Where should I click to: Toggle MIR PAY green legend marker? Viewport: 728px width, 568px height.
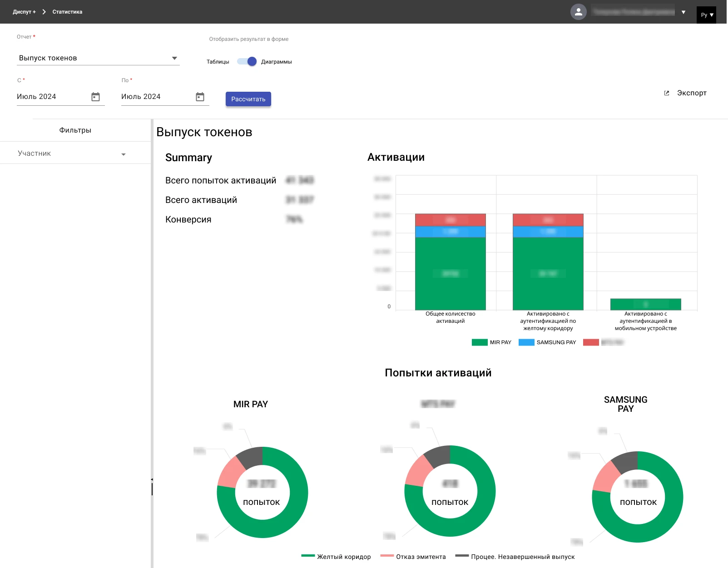pyautogui.click(x=480, y=342)
